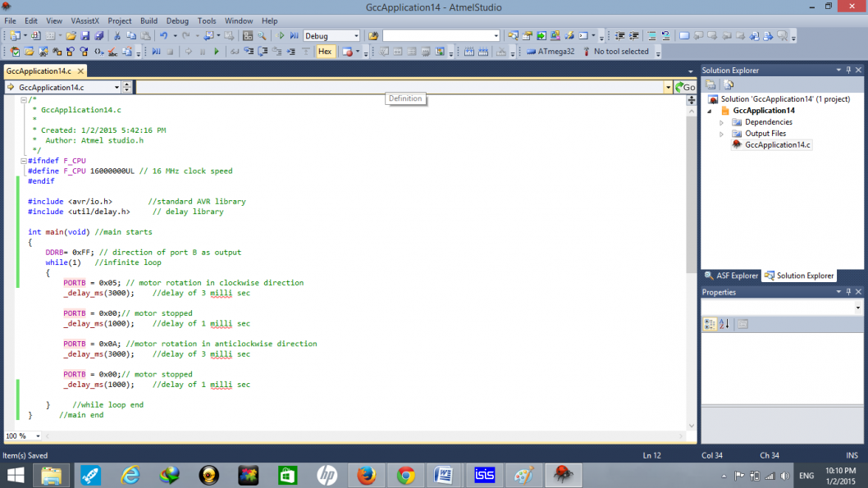Open the Debug configuration dropdown
The image size is (868, 488).
(x=356, y=36)
